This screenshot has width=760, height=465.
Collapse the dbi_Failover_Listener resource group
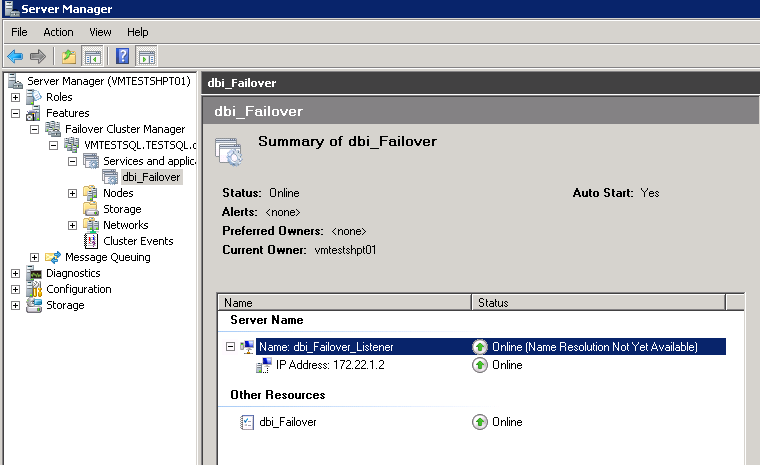point(231,347)
